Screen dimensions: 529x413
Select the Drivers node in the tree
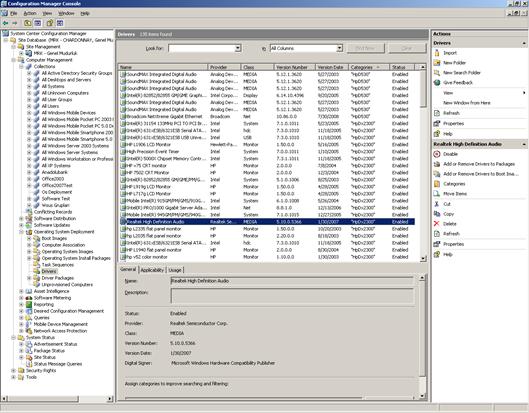click(49, 271)
